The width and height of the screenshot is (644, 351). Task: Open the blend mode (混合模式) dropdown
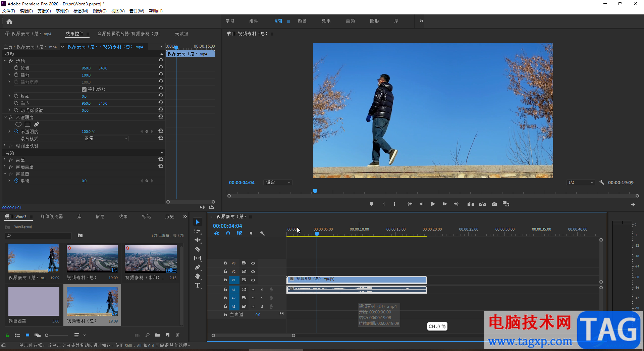pyautogui.click(x=105, y=139)
